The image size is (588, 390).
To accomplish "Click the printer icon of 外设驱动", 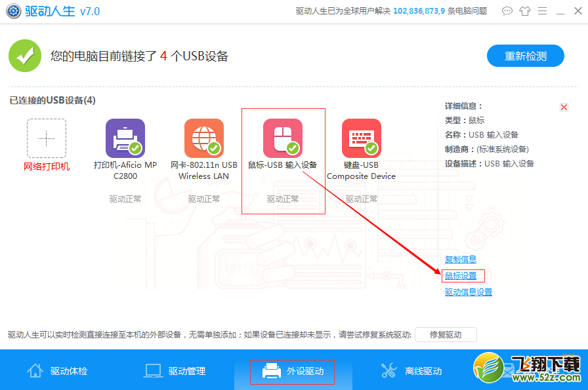I will click(x=272, y=371).
